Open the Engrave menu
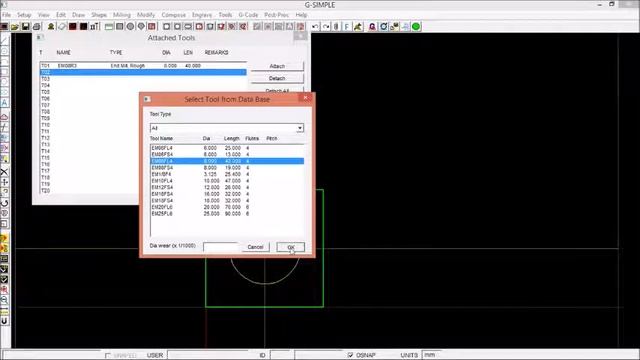 tap(202, 15)
